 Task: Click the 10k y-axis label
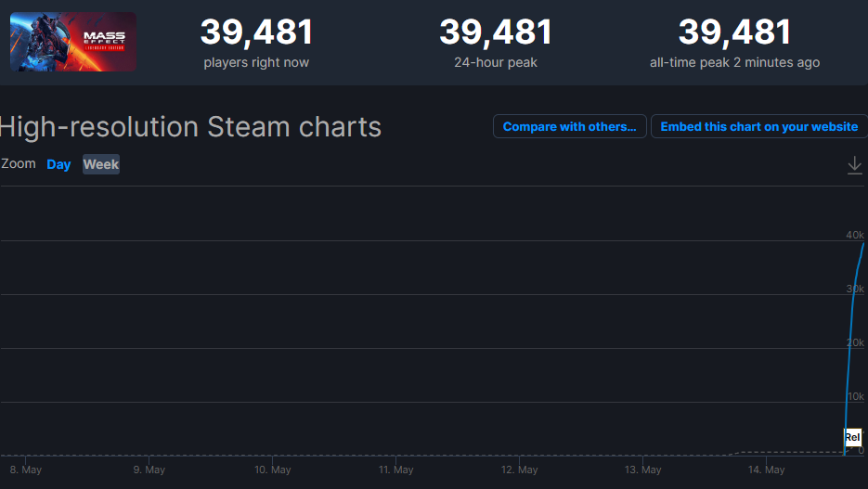pos(856,396)
